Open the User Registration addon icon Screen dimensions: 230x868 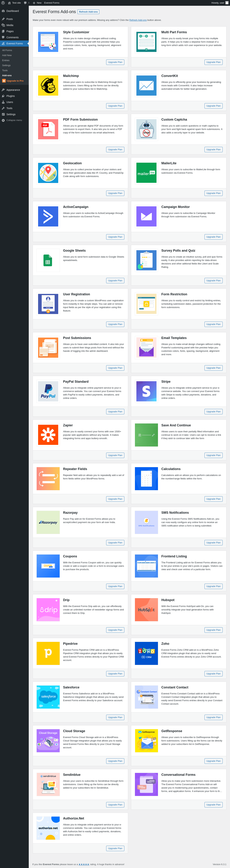[x=48, y=304]
